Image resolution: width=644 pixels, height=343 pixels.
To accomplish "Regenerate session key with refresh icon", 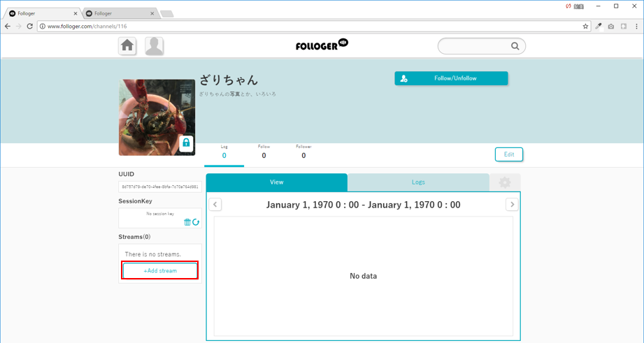I will pos(196,222).
